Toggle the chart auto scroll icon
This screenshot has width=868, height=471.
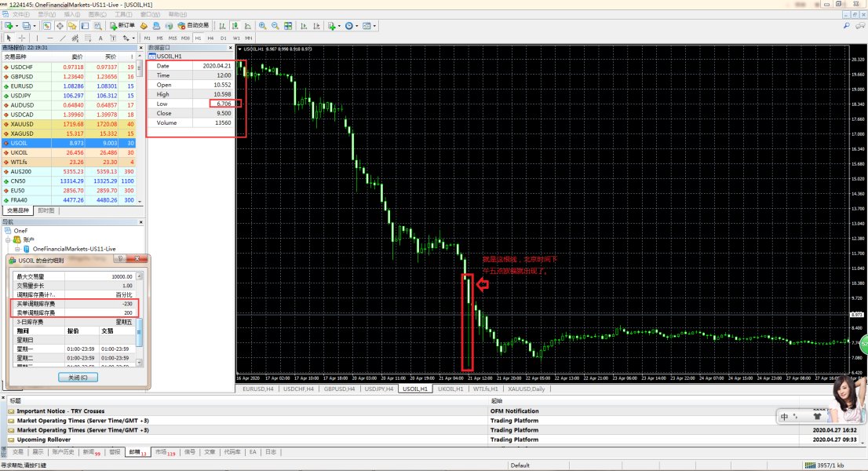[x=304, y=25]
